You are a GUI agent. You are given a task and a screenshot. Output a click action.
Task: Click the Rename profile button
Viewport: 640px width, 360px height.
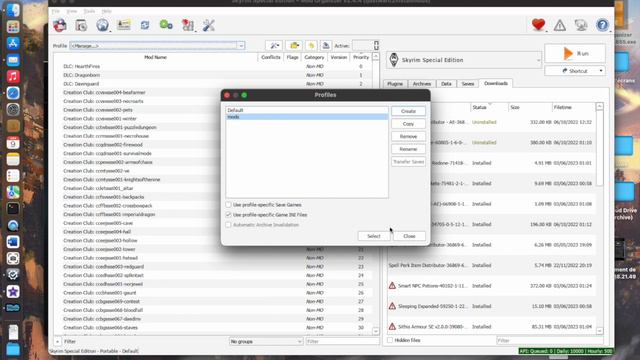(408, 149)
